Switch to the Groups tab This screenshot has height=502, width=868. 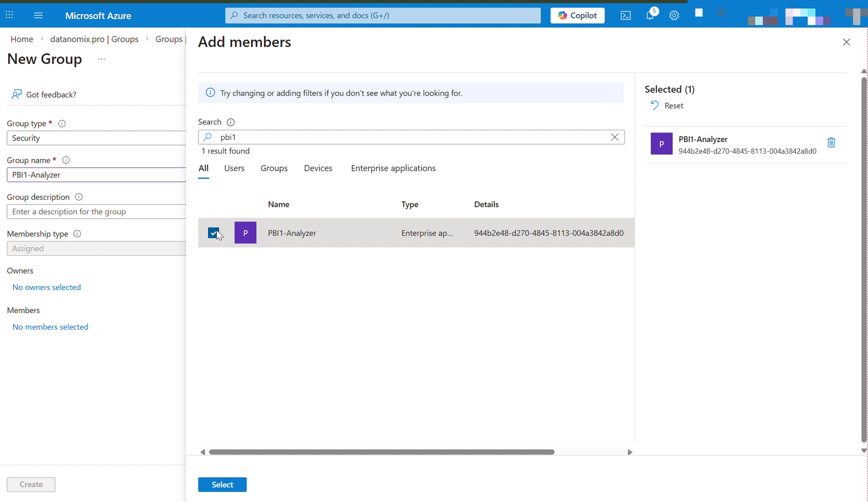[x=274, y=168]
